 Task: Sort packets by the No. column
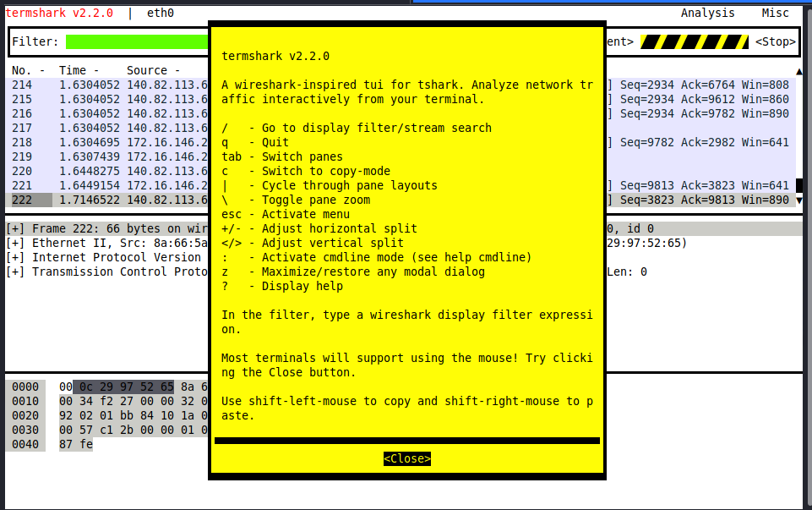click(x=28, y=70)
